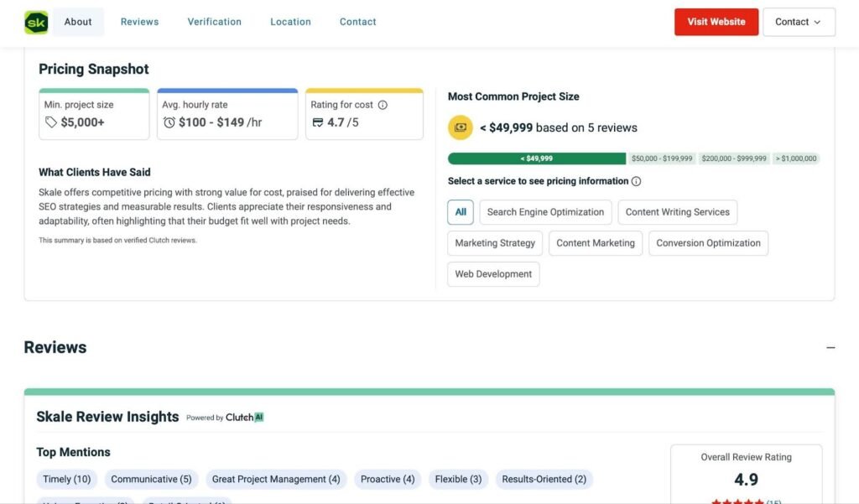
Task: Collapse the Reviews section with the minus icon
Action: (x=830, y=347)
